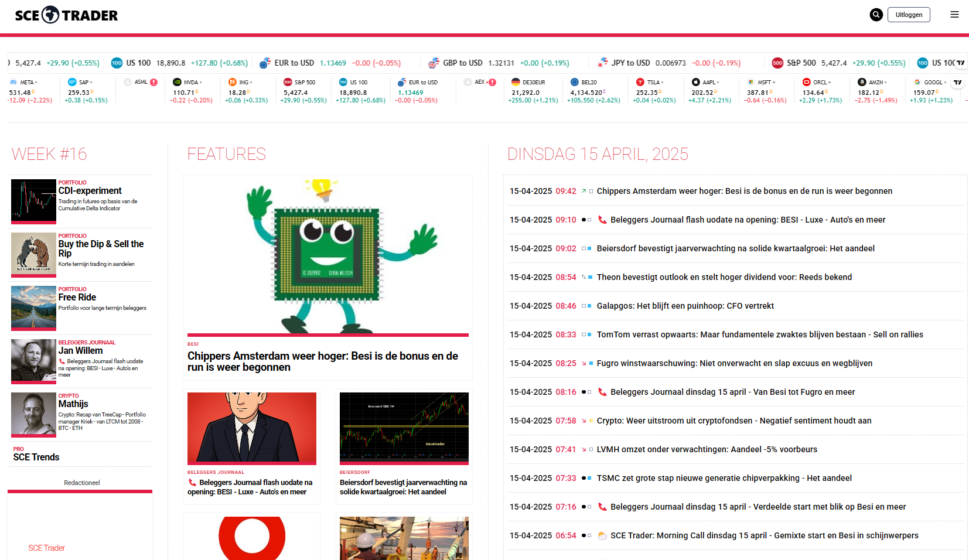Click the SCE Trader link under Redactioneel
969x560 pixels.
(x=46, y=548)
